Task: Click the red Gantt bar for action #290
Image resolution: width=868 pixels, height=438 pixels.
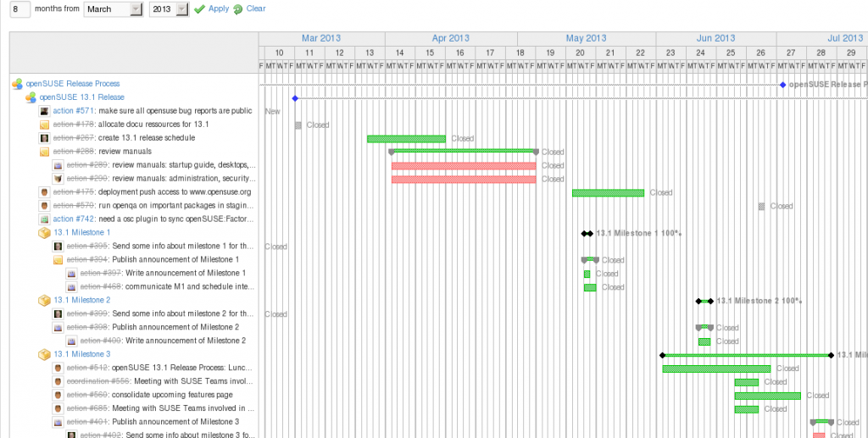Action: [464, 180]
